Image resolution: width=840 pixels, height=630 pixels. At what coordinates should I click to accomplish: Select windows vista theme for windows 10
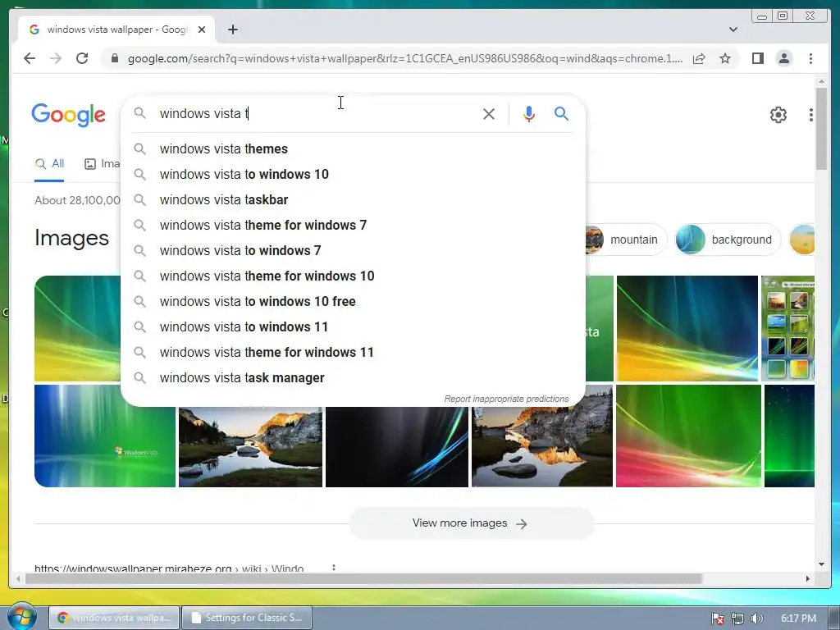point(353,276)
